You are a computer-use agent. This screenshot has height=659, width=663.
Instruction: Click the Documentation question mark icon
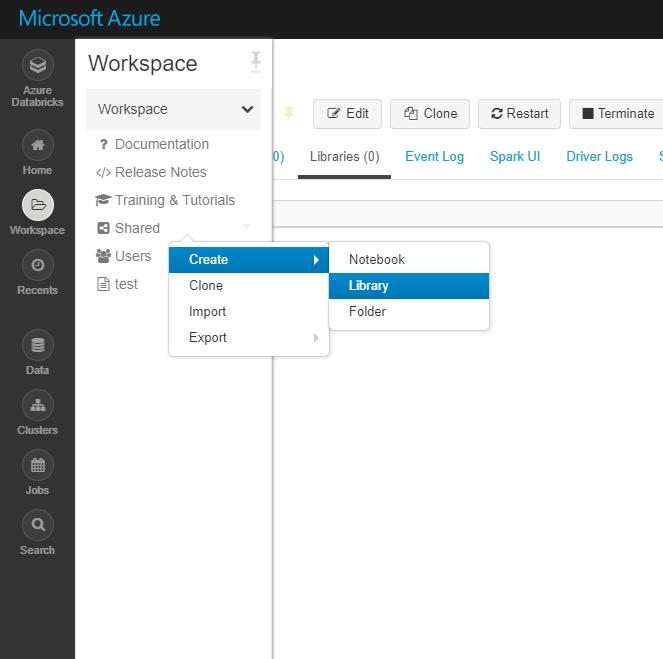[104, 144]
